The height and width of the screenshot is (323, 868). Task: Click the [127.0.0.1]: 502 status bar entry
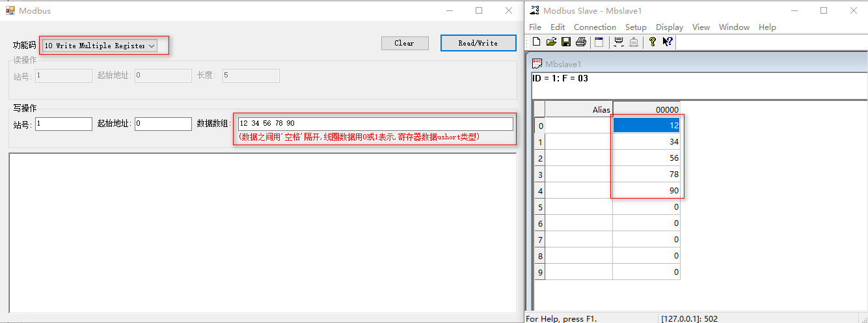(x=690, y=318)
